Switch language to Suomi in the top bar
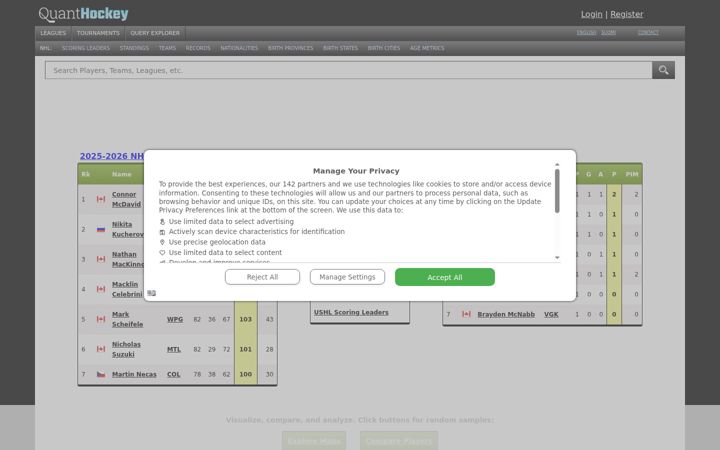720x450 pixels. point(608,32)
